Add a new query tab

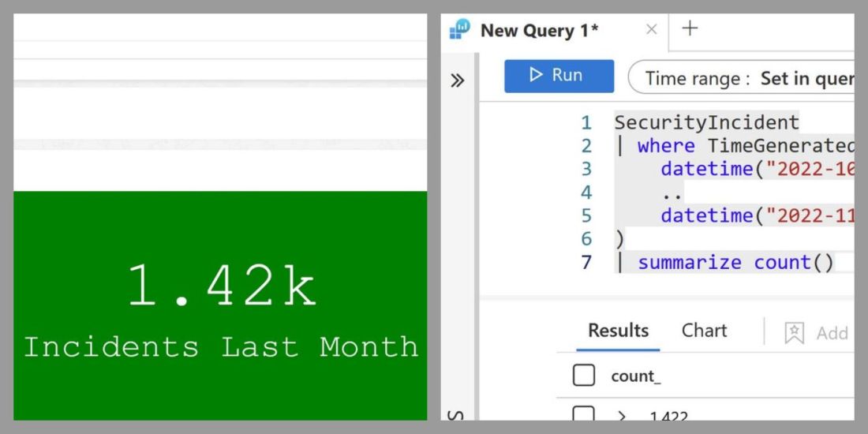point(689,28)
